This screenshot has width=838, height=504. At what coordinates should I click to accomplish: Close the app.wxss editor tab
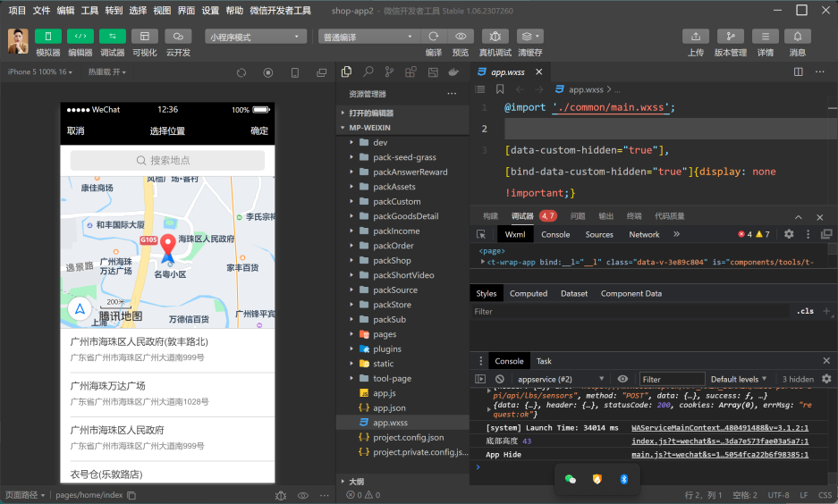point(538,72)
